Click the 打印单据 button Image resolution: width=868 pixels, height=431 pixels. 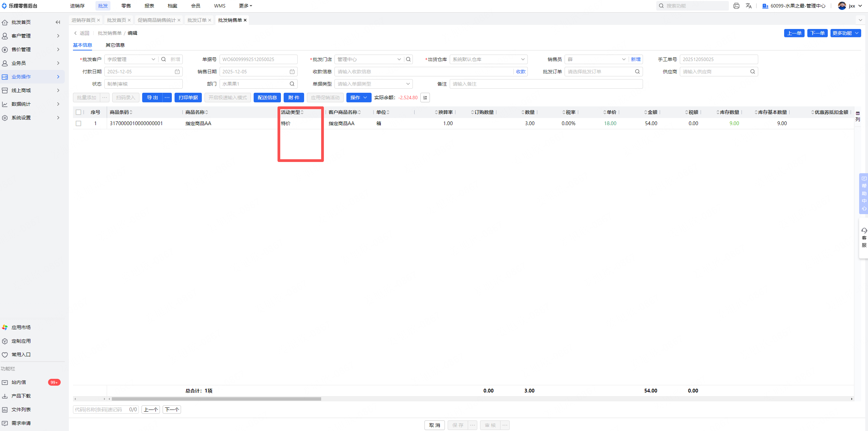[x=188, y=98]
